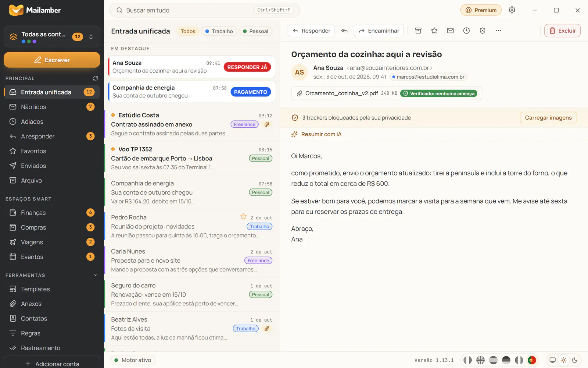The height and width of the screenshot is (368, 588).
Task: Click Ana Souza's AS avatar
Action: (300, 72)
